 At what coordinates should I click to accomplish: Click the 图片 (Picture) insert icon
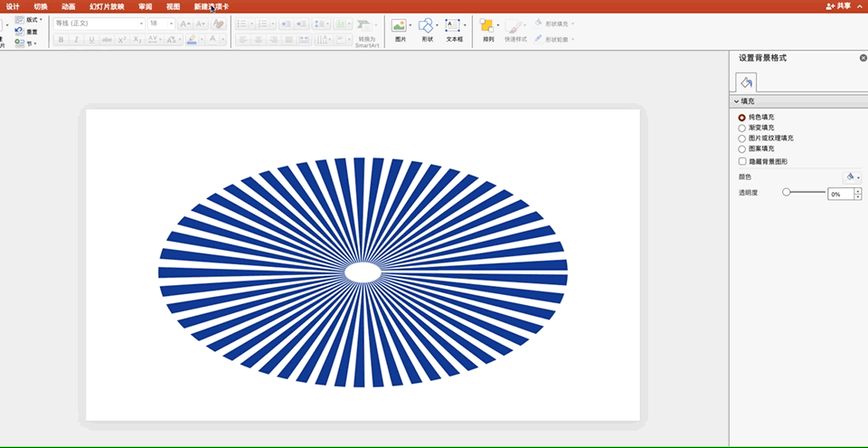click(398, 26)
